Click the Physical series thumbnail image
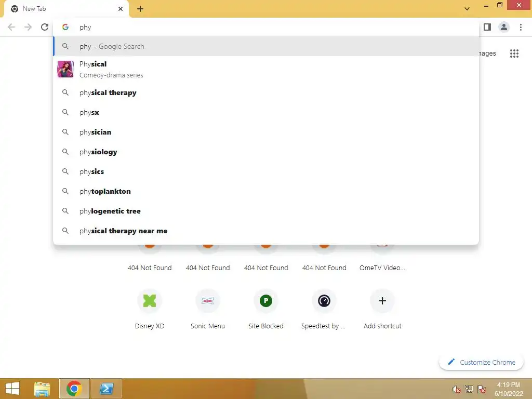 point(65,69)
